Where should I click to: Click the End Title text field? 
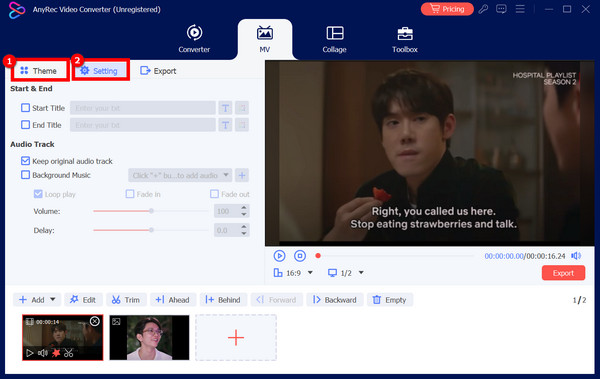coord(143,125)
